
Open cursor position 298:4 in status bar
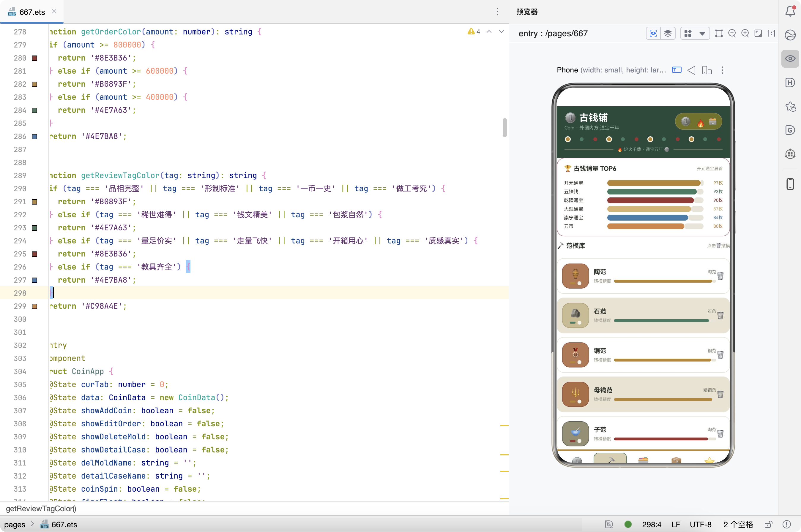[651, 525]
